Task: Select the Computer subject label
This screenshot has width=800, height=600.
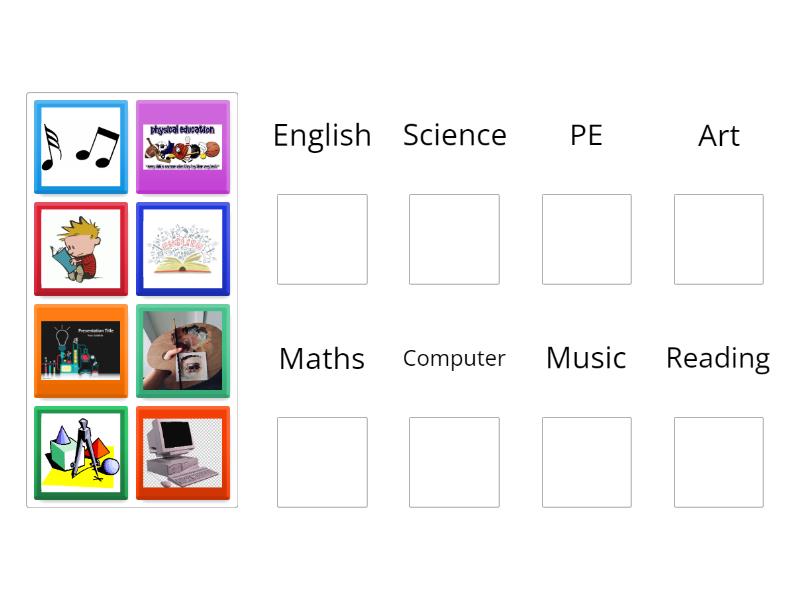Action: pyautogui.click(x=454, y=358)
